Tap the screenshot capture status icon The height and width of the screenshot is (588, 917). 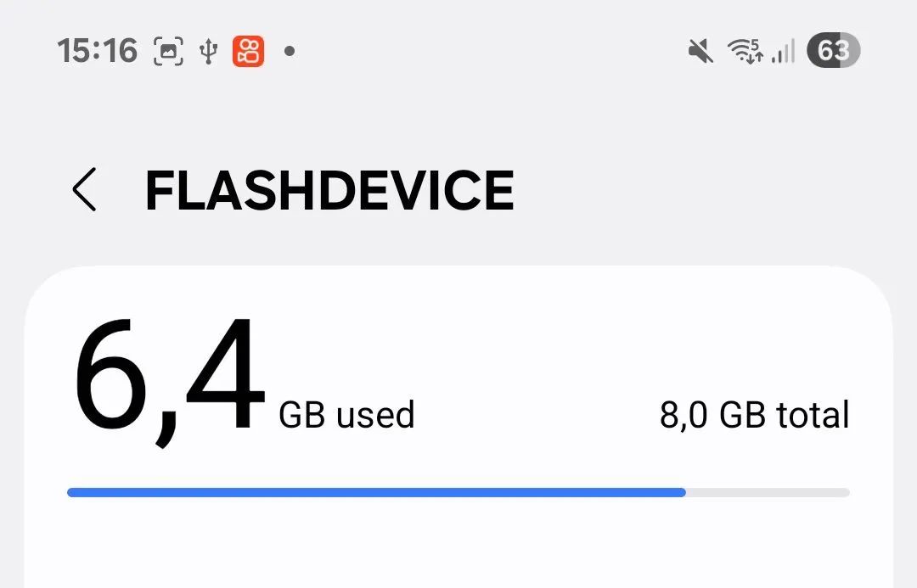[x=168, y=52]
